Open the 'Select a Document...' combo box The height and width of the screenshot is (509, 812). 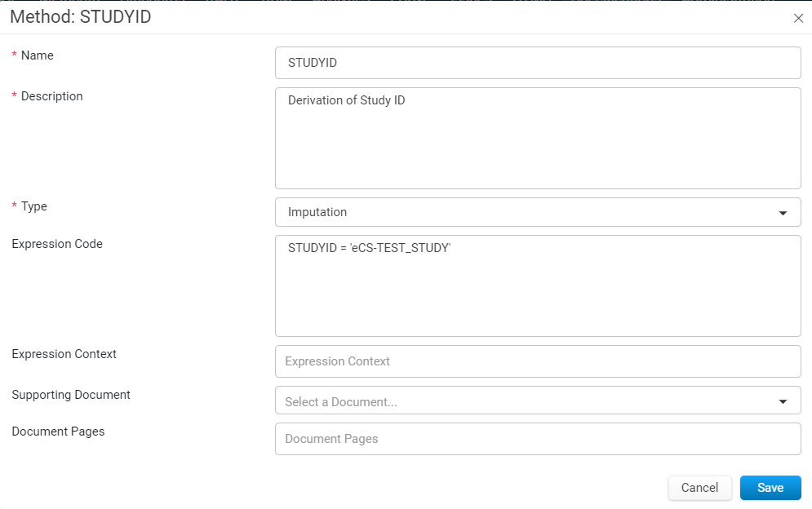(x=538, y=401)
